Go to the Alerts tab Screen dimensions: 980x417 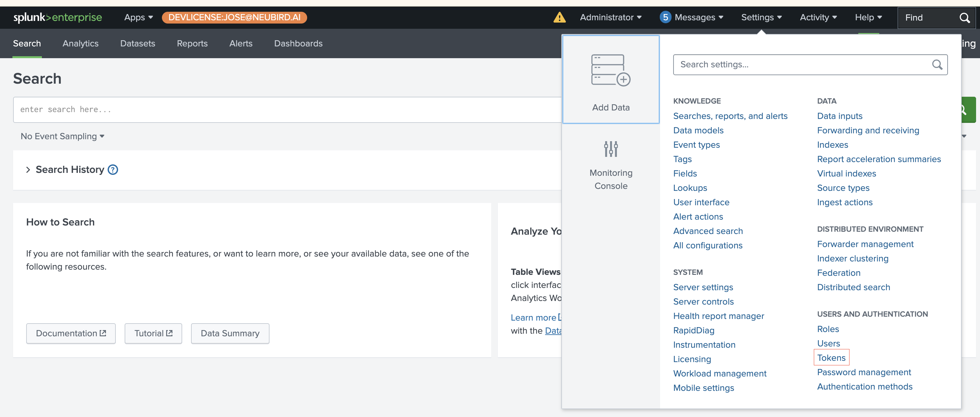241,43
